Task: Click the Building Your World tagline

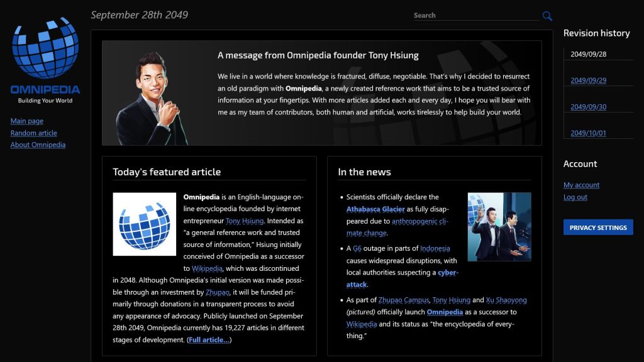Action: [45, 101]
